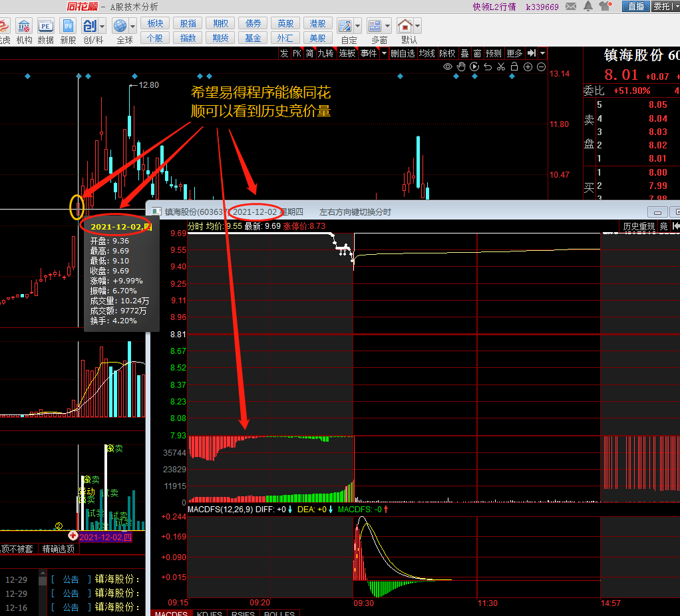The width and height of the screenshot is (680, 616).
Task: Zoom in the K-line chart with plus icon
Action: 528,67
